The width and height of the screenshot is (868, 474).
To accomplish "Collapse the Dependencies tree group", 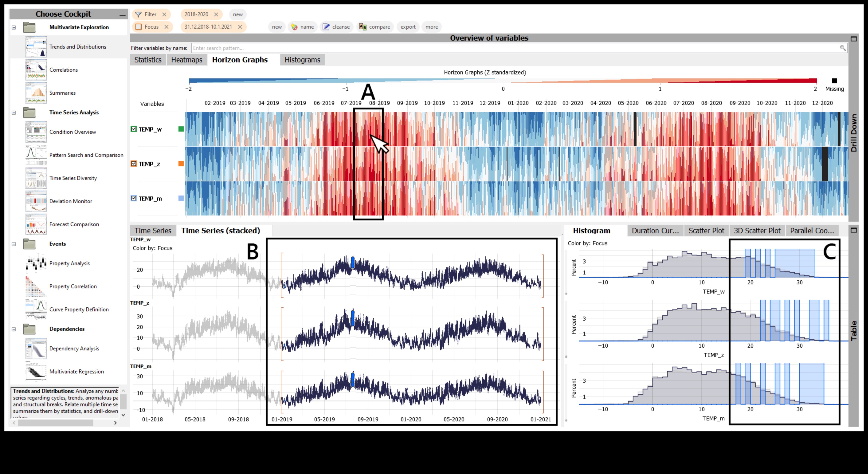I will pos(14,329).
